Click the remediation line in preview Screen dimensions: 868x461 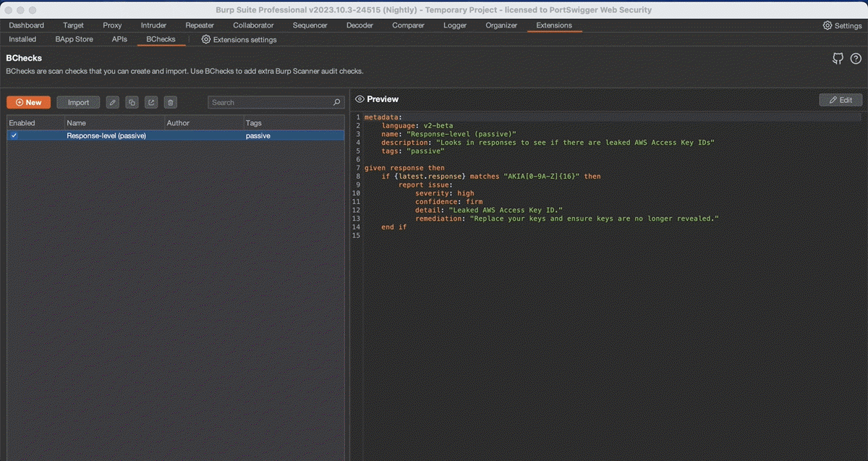[567, 219]
